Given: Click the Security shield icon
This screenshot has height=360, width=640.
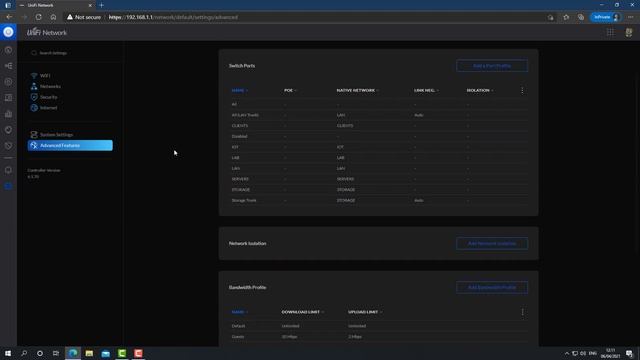Looking at the screenshot, I should point(34,97).
